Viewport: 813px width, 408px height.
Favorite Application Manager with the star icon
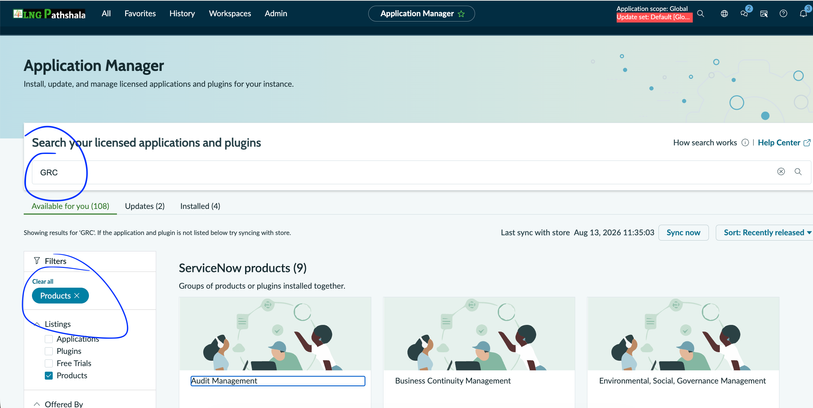click(461, 14)
